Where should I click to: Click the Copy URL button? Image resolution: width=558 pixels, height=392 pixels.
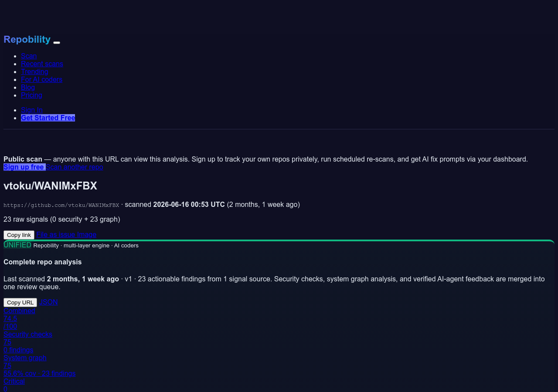pos(20,302)
